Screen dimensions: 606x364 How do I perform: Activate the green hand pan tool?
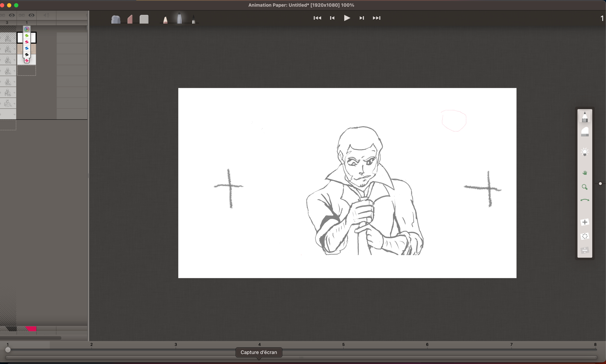[x=585, y=173]
